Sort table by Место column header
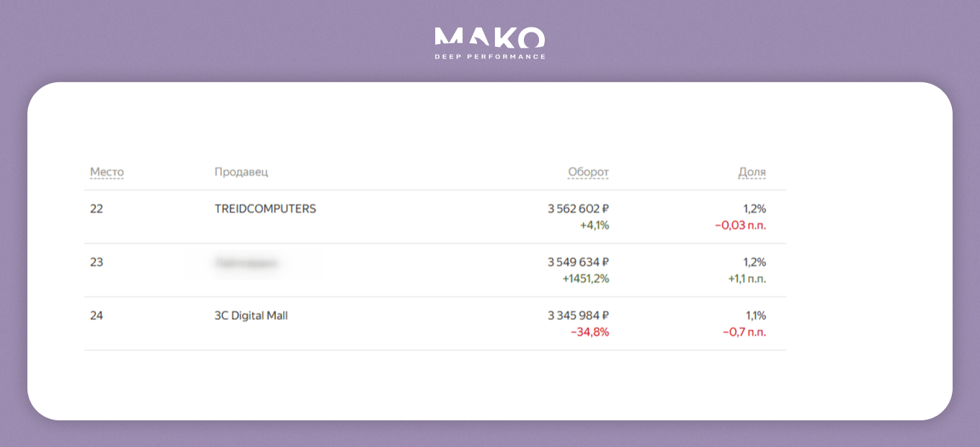The image size is (980, 447). click(107, 172)
